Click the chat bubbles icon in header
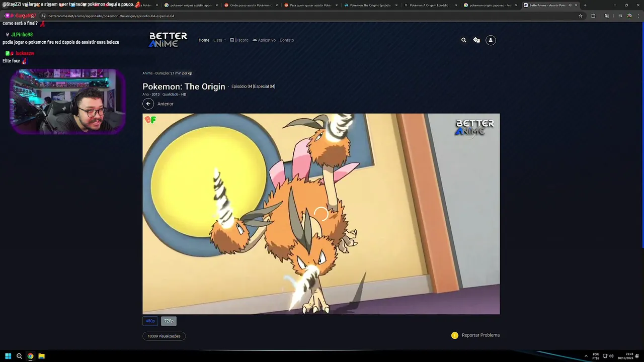The width and height of the screenshot is (644, 362). [476, 40]
